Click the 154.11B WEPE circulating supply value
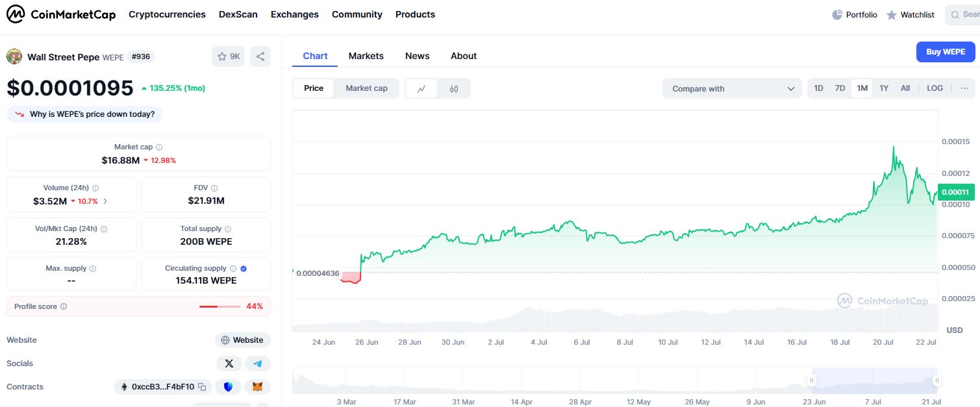 pyautogui.click(x=206, y=281)
